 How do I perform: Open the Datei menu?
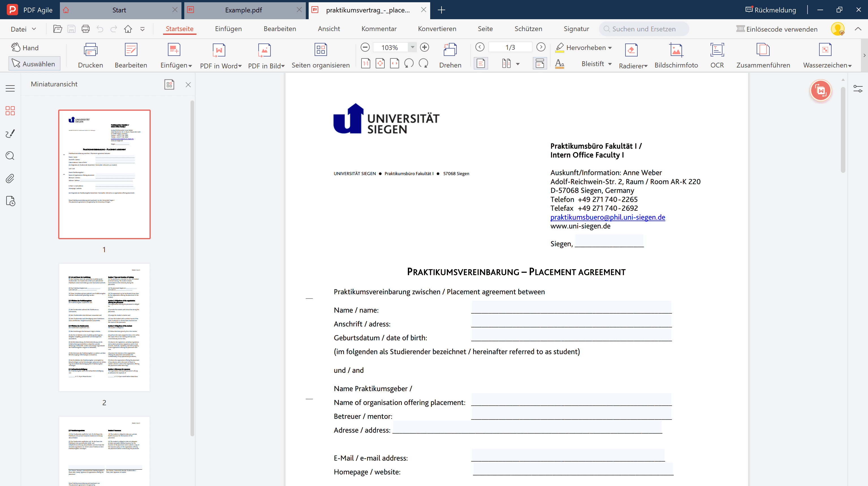point(23,29)
